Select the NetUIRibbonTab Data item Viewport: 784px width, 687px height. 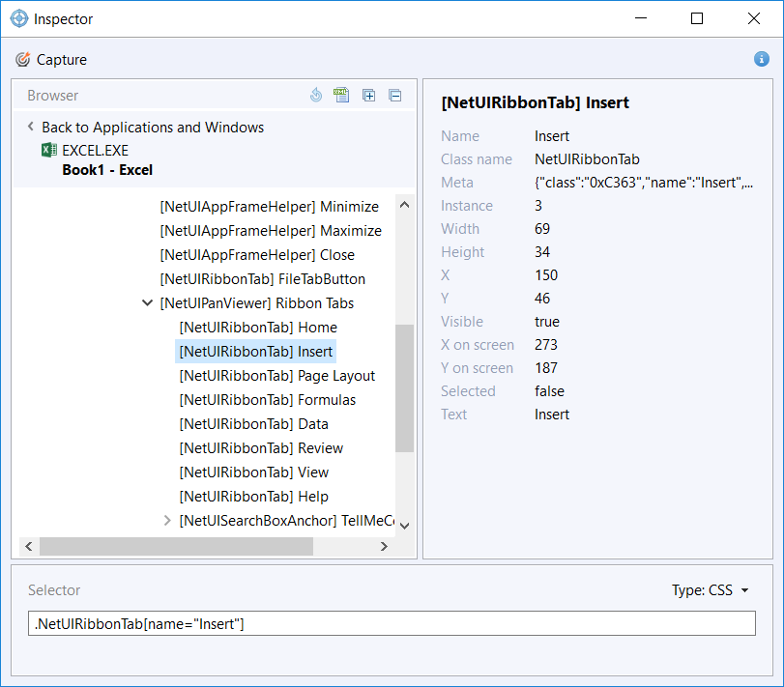click(x=253, y=423)
